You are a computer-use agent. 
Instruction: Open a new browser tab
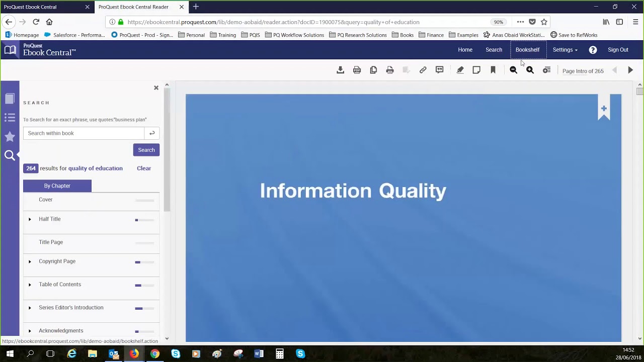tap(196, 7)
